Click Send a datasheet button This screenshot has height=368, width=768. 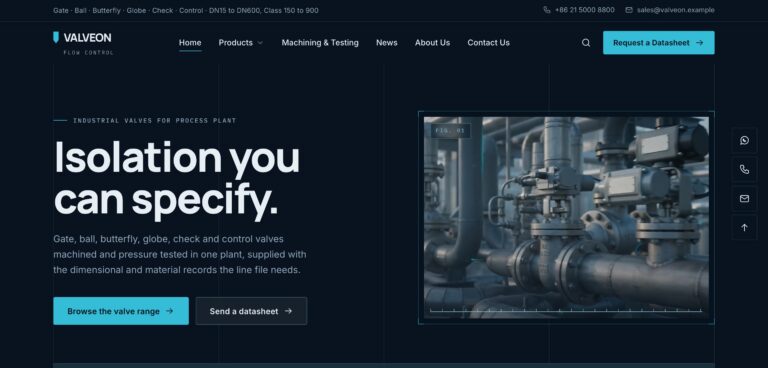pyautogui.click(x=251, y=311)
